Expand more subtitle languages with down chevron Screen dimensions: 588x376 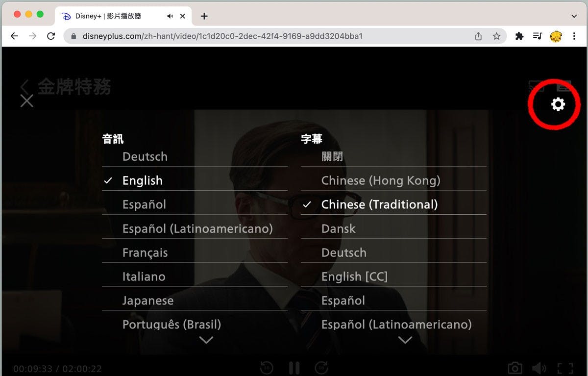[405, 340]
